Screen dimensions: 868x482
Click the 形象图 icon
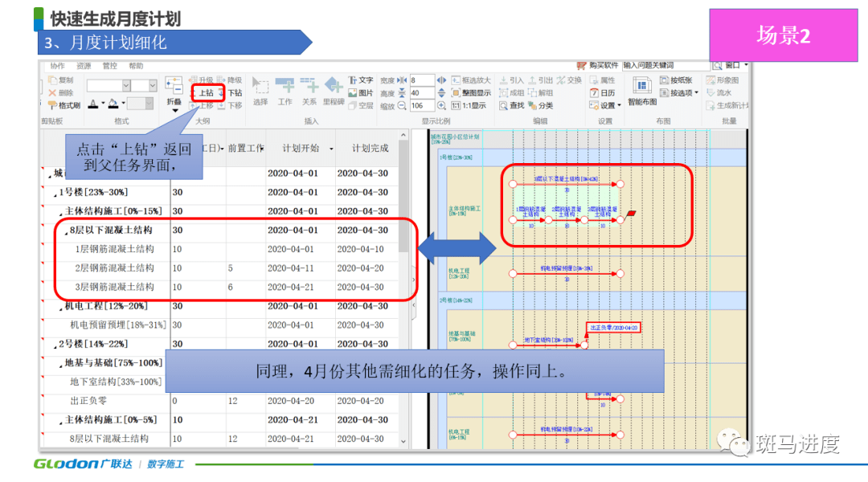tap(710, 80)
